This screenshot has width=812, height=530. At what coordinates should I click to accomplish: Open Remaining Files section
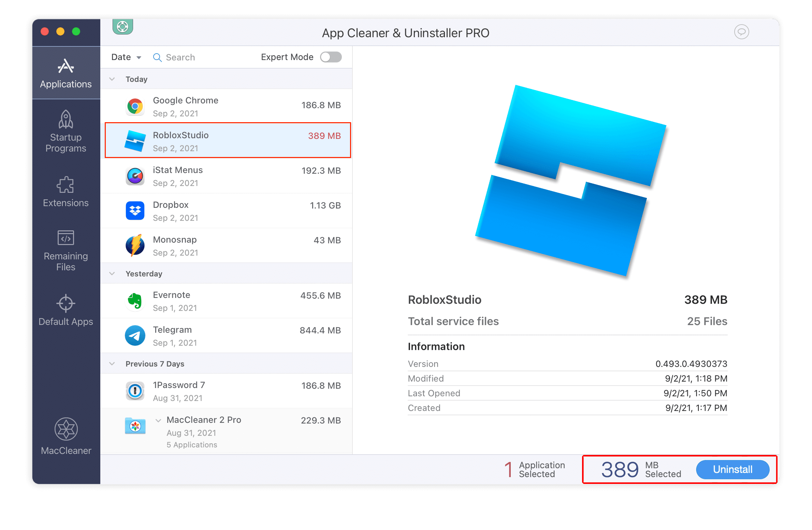coord(66,251)
